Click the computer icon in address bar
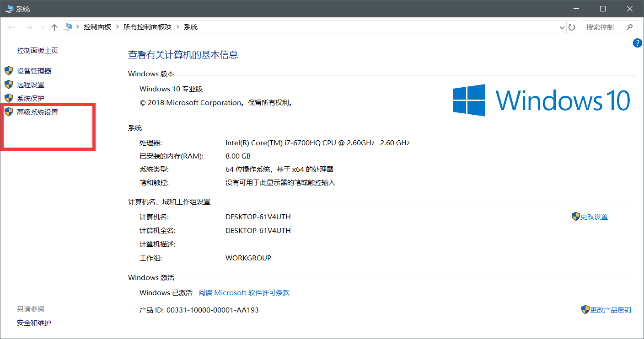The height and width of the screenshot is (339, 644). (x=69, y=27)
